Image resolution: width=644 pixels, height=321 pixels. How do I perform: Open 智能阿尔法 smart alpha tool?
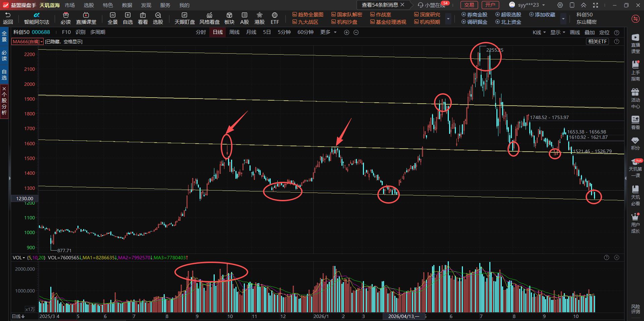pos(37,18)
